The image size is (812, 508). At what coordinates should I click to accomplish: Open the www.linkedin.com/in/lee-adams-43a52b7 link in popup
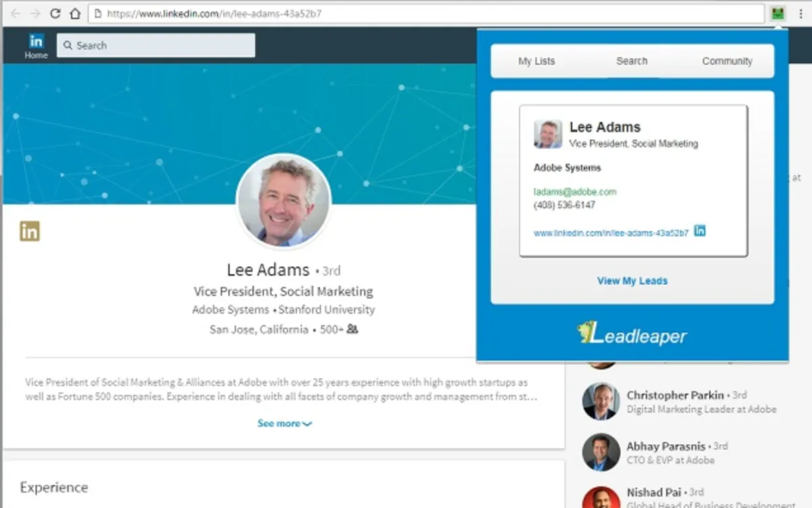[x=611, y=232]
